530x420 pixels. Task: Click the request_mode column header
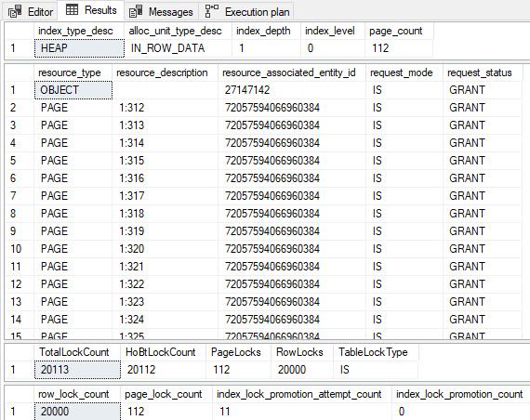(404, 72)
